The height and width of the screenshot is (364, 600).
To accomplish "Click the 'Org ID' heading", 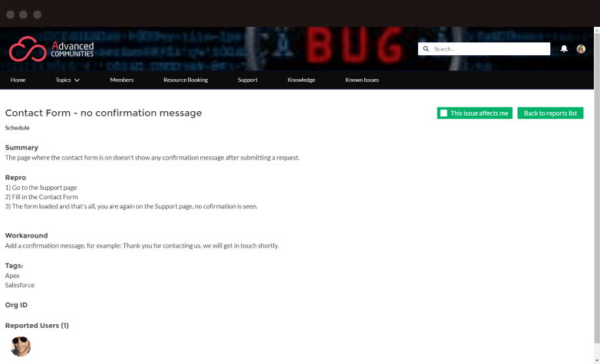I will [16, 305].
